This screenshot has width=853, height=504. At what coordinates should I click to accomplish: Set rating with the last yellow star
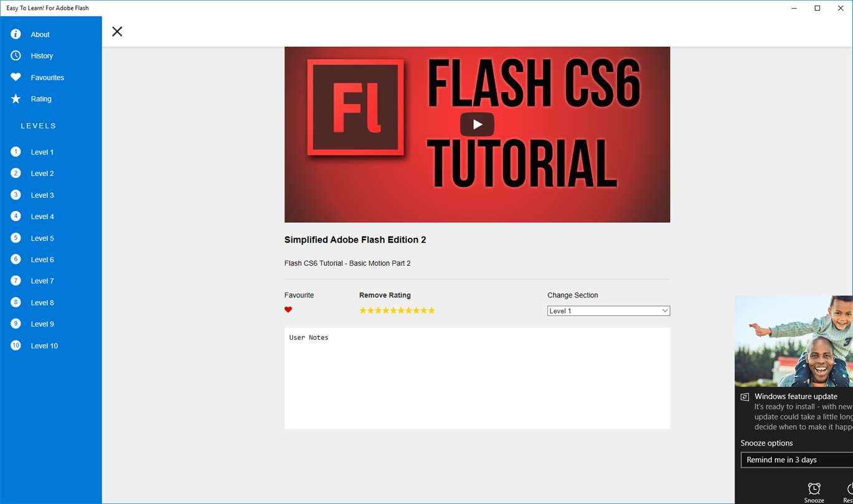point(431,310)
